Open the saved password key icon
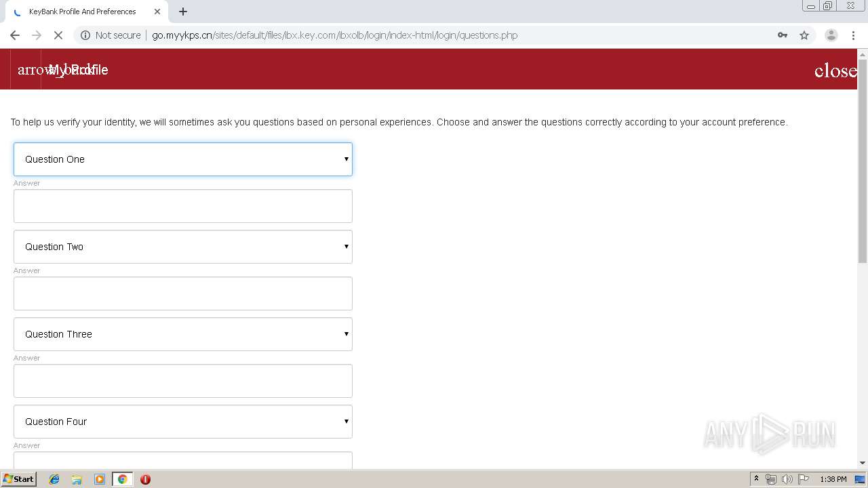The width and height of the screenshot is (868, 488). click(783, 35)
